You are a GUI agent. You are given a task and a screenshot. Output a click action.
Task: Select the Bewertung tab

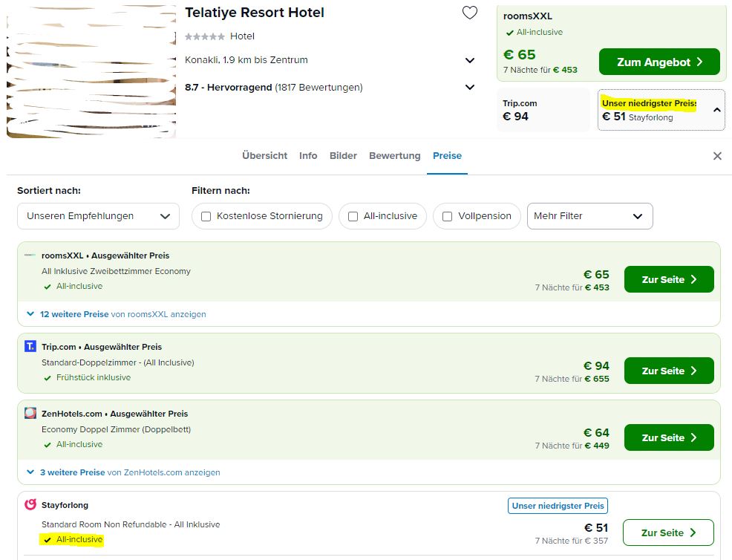click(x=394, y=156)
